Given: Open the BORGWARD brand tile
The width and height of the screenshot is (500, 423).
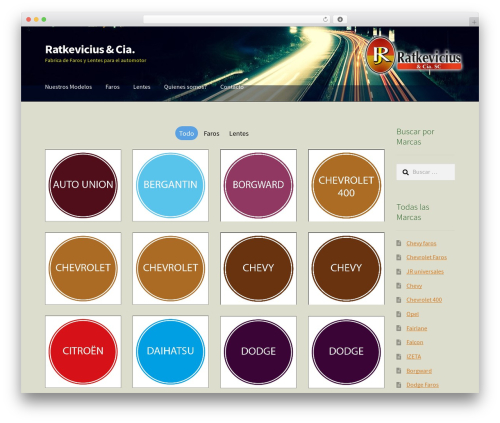Looking at the screenshot, I should click(x=258, y=185).
